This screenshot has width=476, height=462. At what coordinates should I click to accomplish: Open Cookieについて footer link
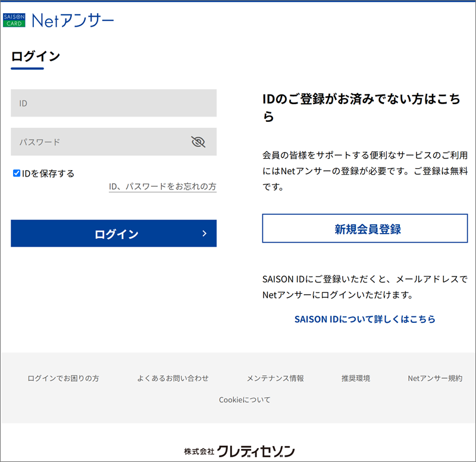[x=245, y=400]
